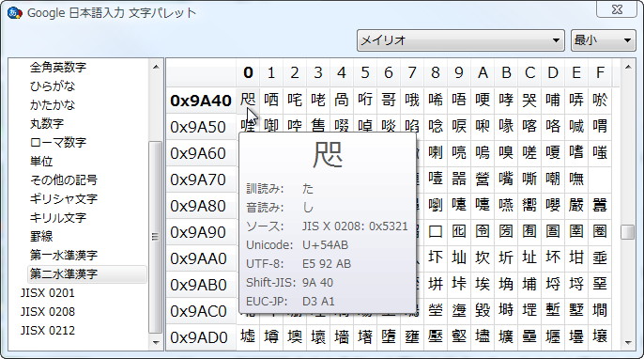Image resolution: width=644 pixels, height=359 pixels.
Task: Click the category list scroll-up arrow
Action: pyautogui.click(x=156, y=67)
